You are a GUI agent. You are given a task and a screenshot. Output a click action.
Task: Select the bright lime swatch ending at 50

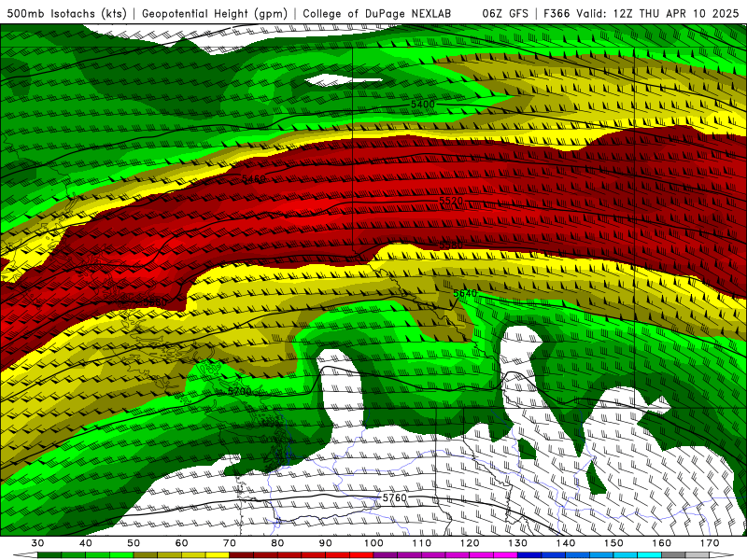tap(121, 555)
